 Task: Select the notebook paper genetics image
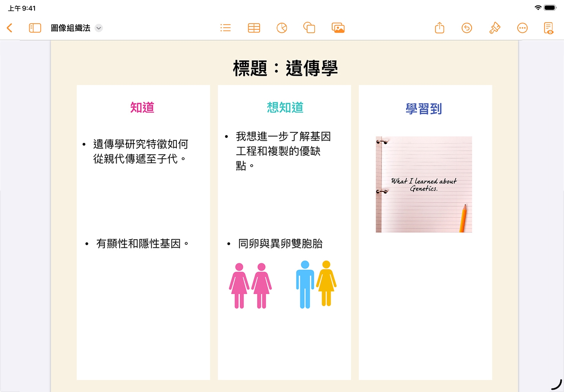(x=424, y=184)
